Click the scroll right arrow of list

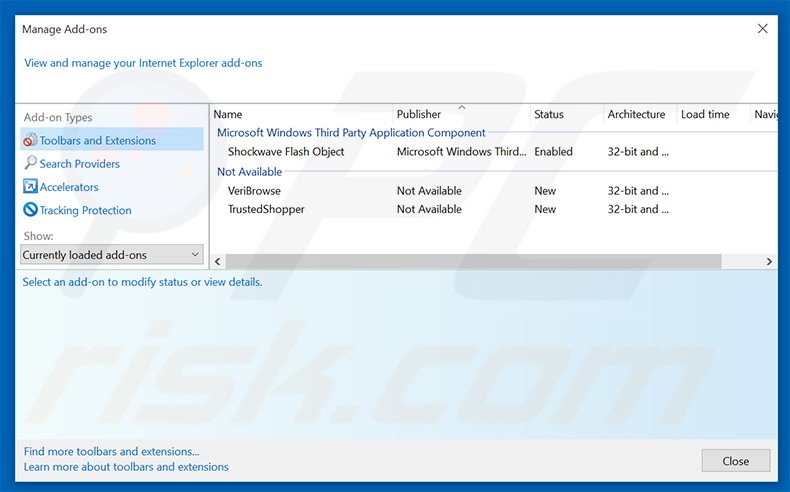coord(769,261)
